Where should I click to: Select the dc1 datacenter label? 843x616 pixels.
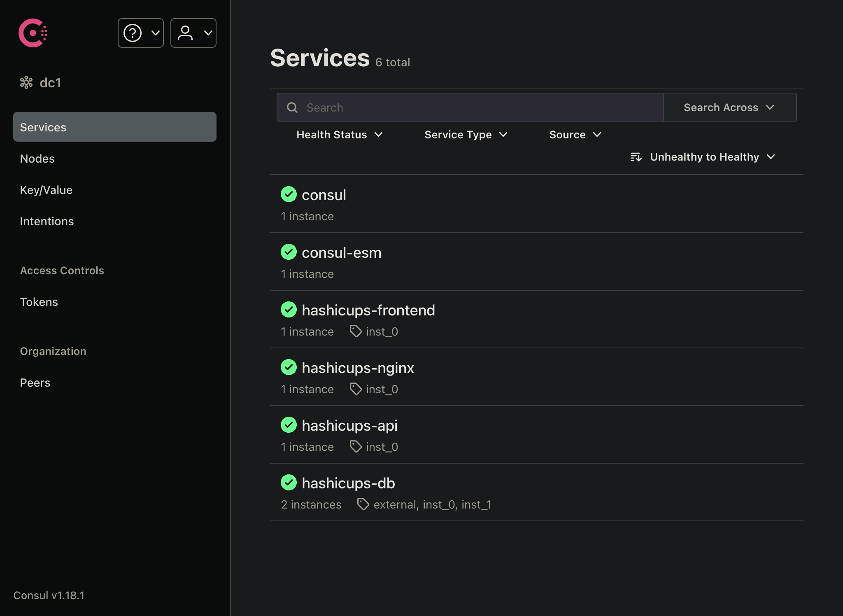[50, 82]
